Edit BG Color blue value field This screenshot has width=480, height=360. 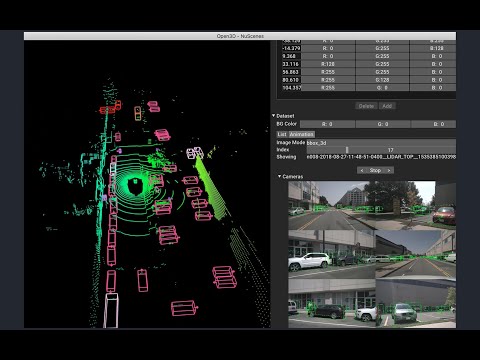[x=433, y=124]
